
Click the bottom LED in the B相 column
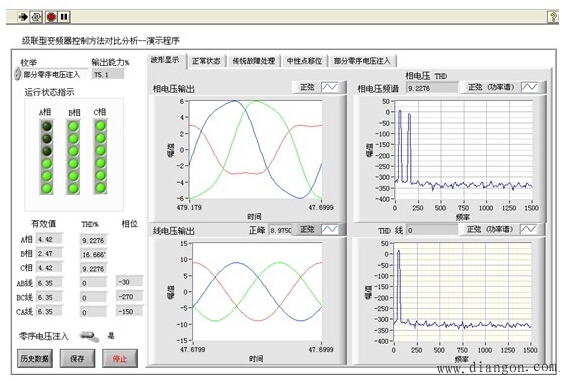[x=73, y=188]
